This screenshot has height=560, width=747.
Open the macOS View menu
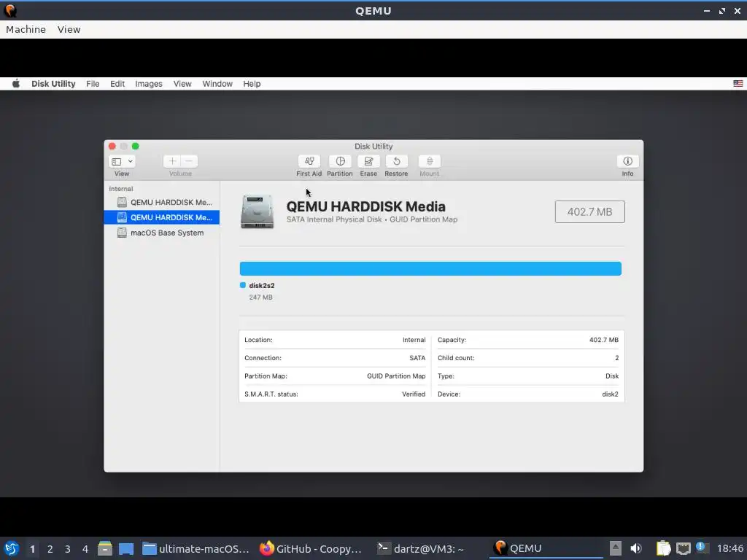182,84
